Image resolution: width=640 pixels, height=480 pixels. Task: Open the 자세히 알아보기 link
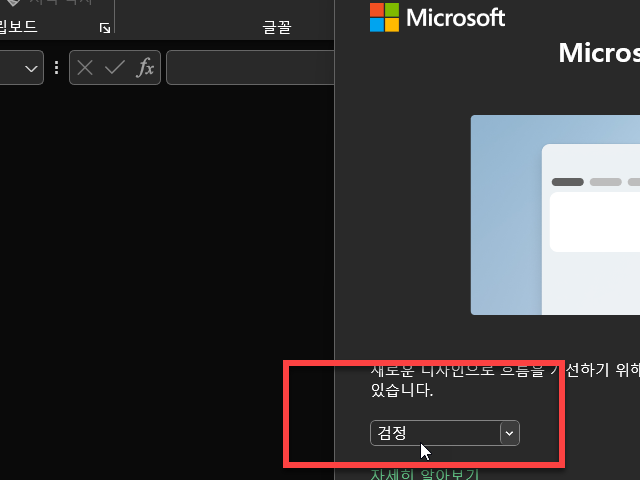pyautogui.click(x=424, y=474)
